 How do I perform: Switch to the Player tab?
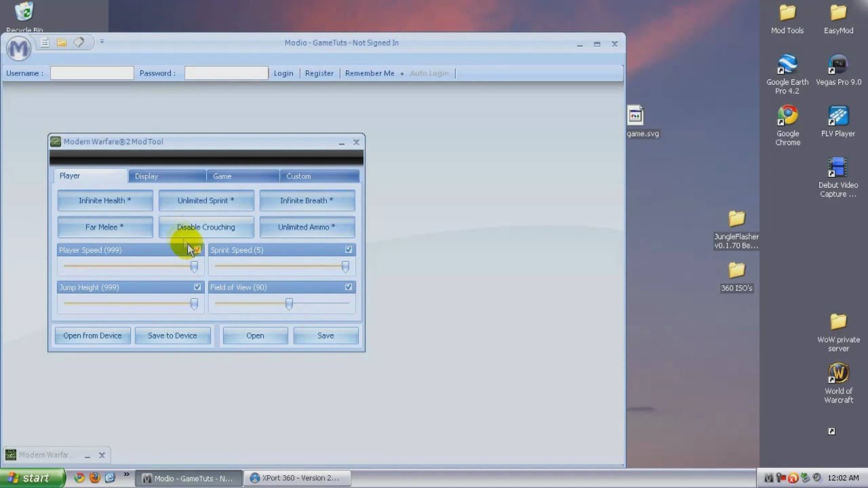(90, 176)
